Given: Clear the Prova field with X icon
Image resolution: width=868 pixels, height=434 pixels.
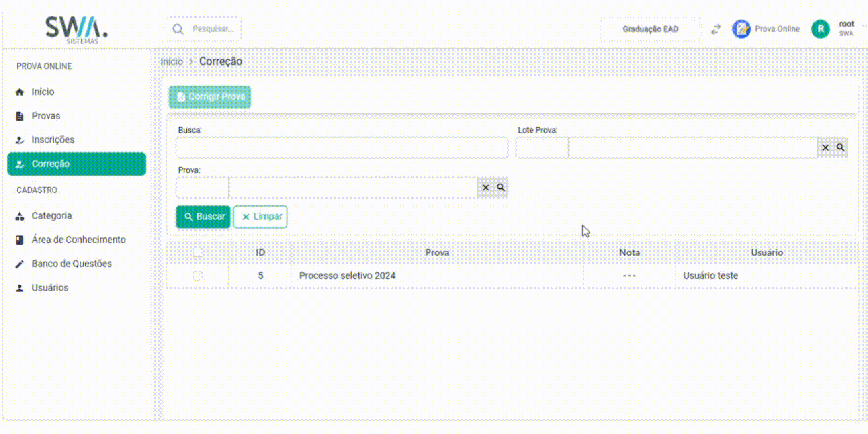Looking at the screenshot, I should (x=485, y=188).
